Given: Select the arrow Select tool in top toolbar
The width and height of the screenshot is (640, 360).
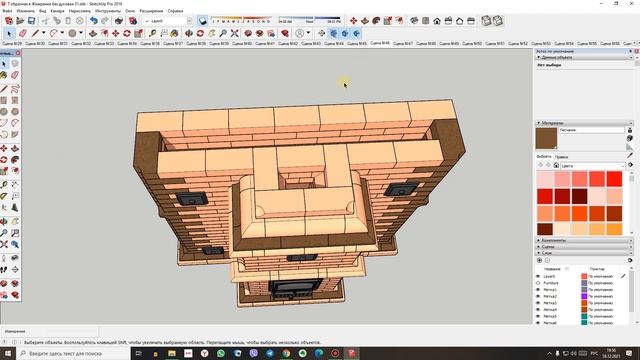Looking at the screenshot, I should click(10, 33).
